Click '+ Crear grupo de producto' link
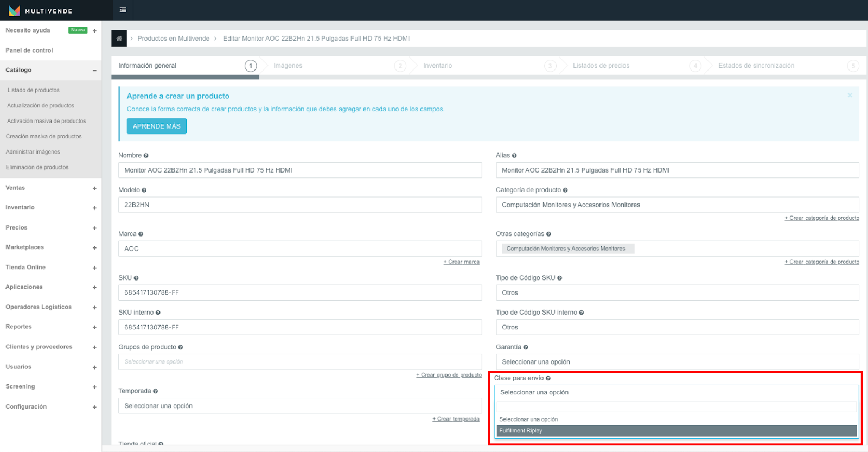This screenshot has width=868, height=452. [449, 375]
